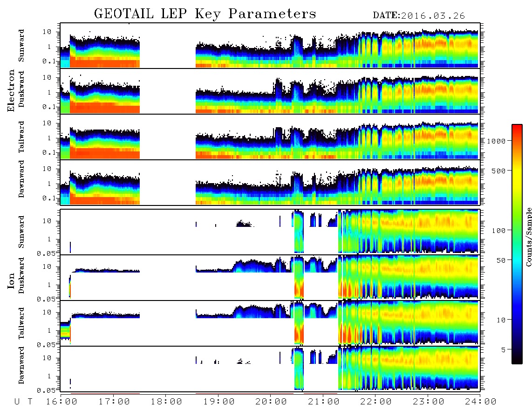532x410 pixels.
Task: Click the Electron Sunward panel label
Action: point(21,46)
